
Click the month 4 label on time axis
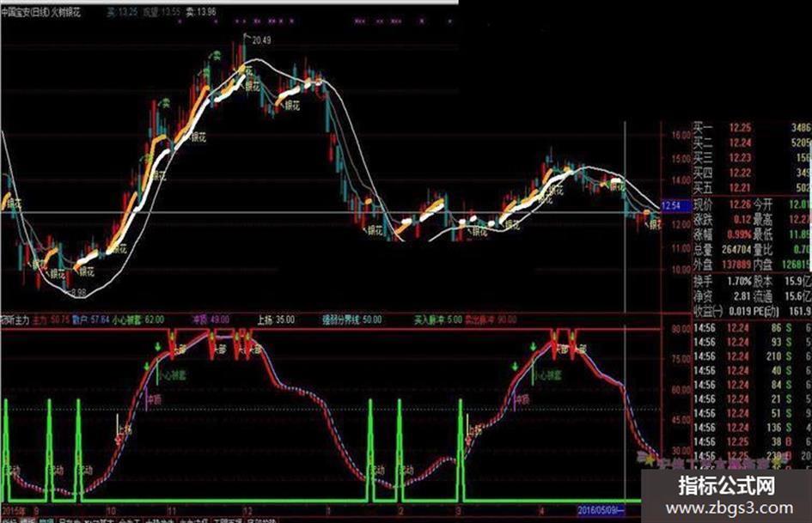(541, 511)
